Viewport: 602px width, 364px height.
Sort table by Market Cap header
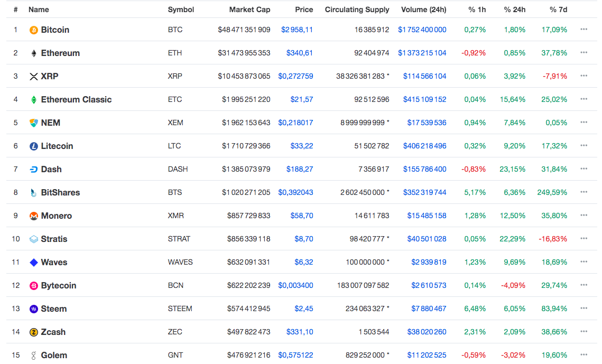(249, 10)
